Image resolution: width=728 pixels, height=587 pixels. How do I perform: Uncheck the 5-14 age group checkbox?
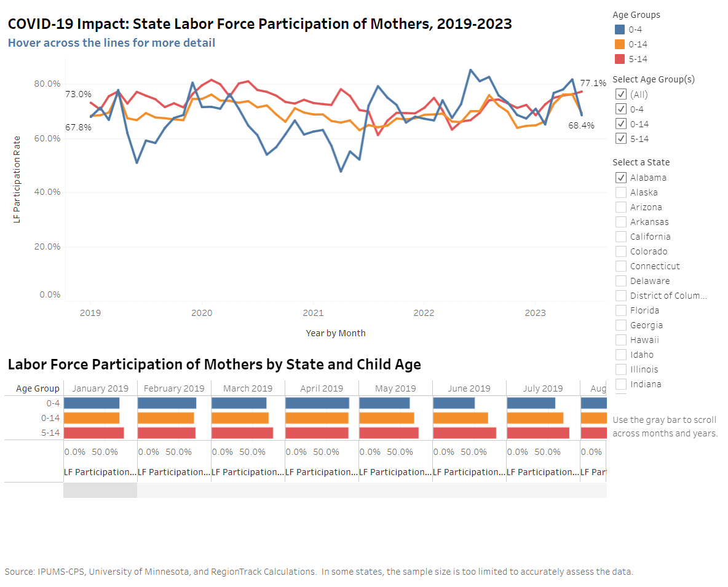point(621,139)
